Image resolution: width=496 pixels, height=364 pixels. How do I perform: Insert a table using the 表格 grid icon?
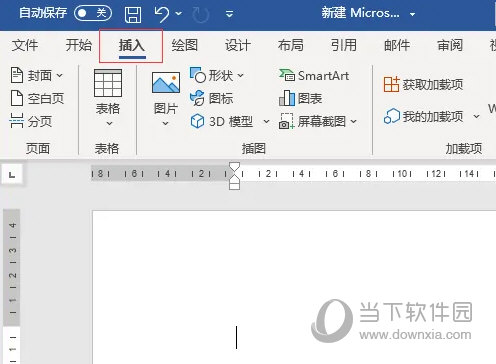pyautogui.click(x=108, y=83)
